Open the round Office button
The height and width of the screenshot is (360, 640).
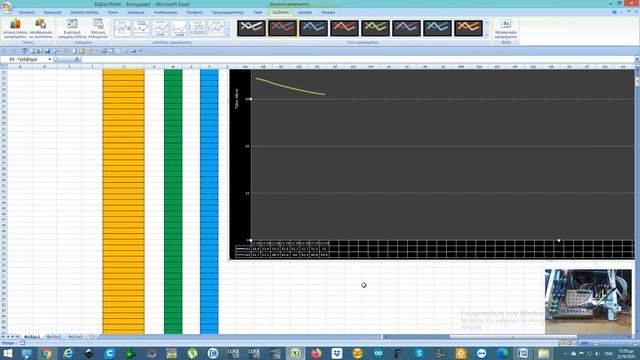coord(7,7)
